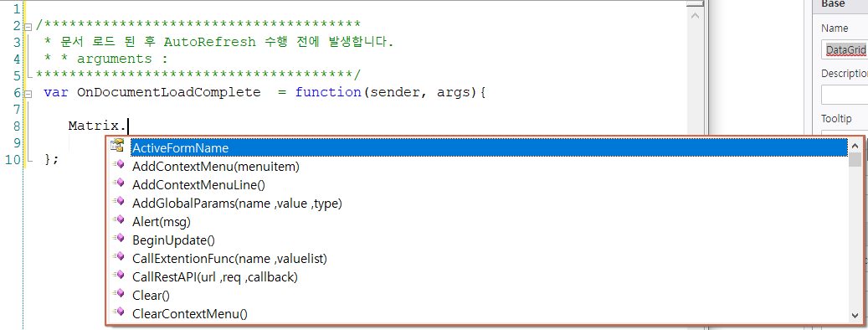Click the method icon beside Clear()
Screen dimensions: 868x330
tap(117, 294)
